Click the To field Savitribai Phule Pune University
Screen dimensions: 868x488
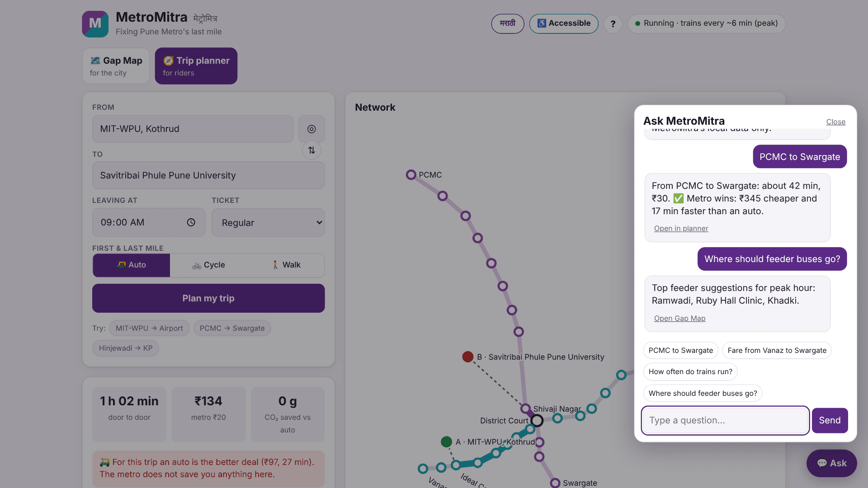click(208, 176)
